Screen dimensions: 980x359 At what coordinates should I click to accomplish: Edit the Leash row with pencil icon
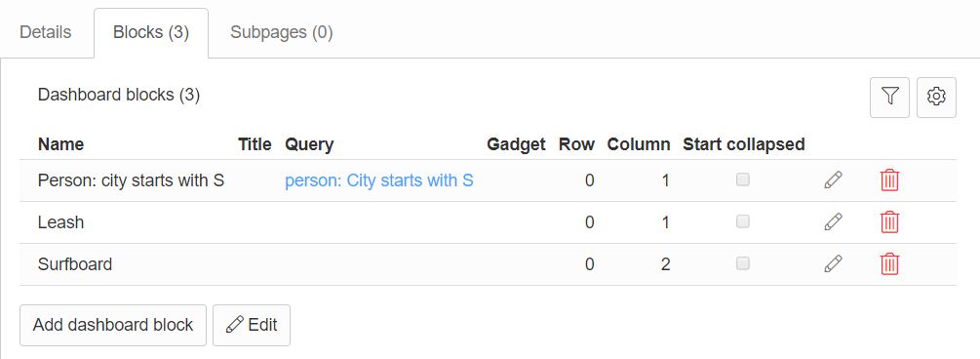(833, 222)
